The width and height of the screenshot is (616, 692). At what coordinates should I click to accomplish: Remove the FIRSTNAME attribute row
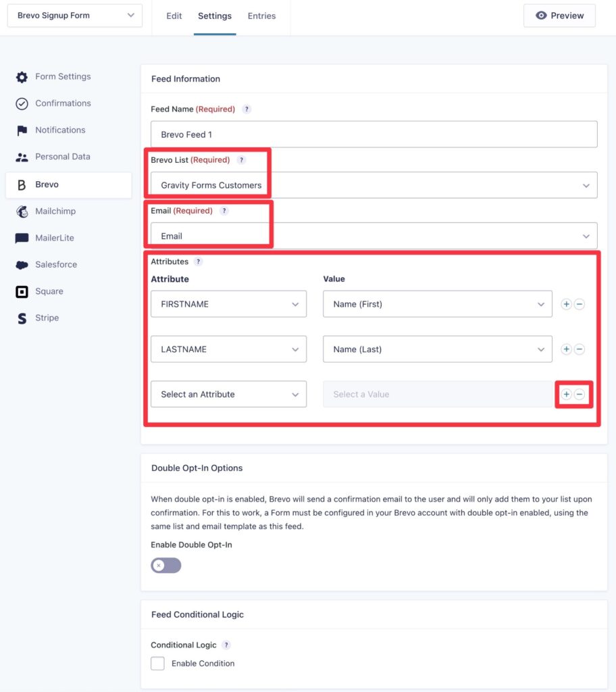point(580,304)
